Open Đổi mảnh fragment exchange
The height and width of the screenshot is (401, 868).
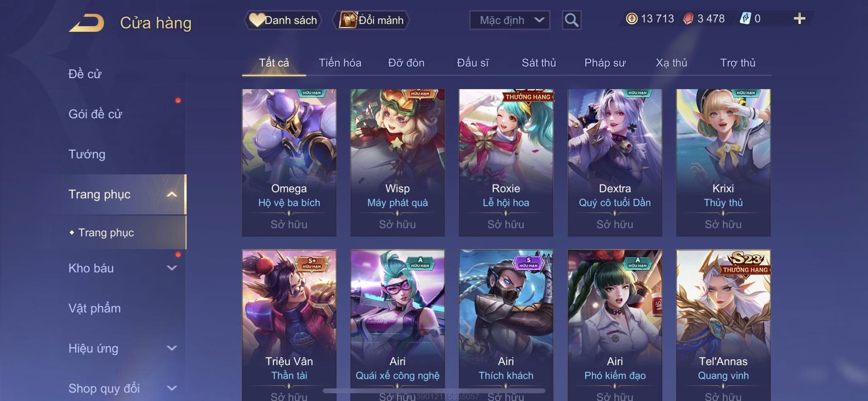coord(371,20)
